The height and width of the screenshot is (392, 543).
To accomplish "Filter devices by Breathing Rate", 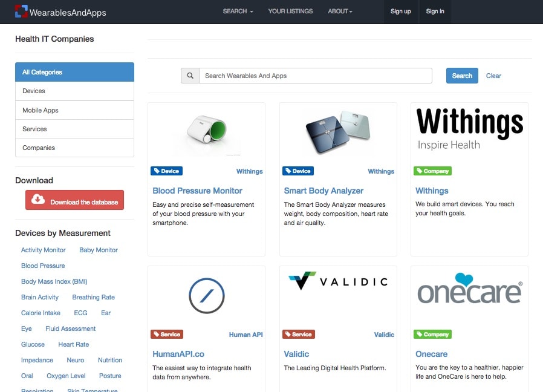I will 94,298.
